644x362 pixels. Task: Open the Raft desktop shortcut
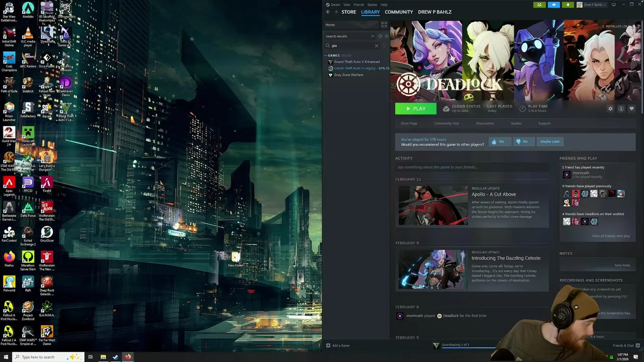pyautogui.click(x=28, y=284)
